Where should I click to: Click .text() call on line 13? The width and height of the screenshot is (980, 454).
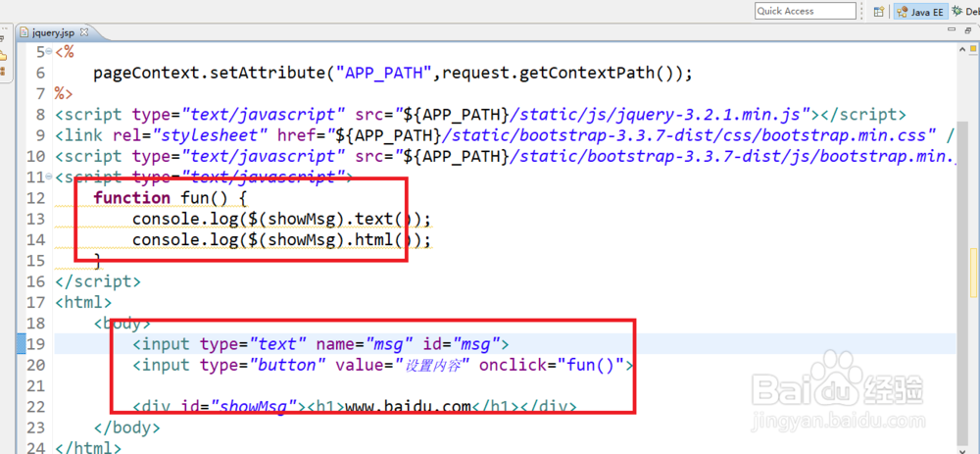coord(379,219)
